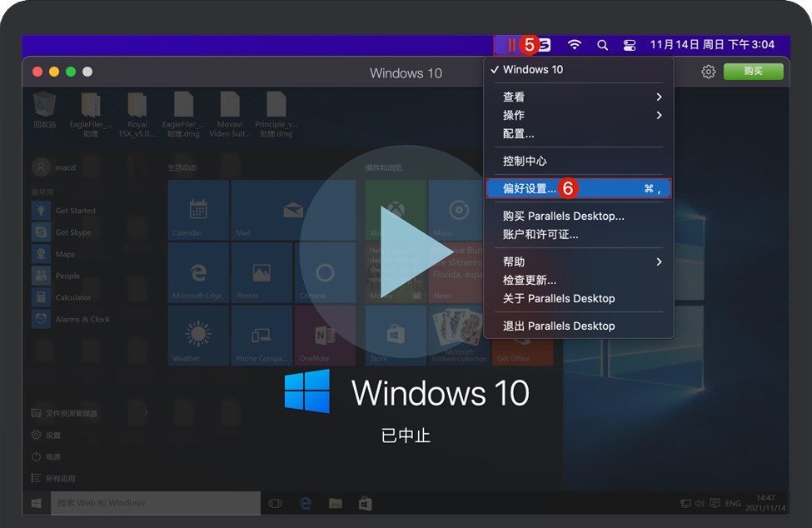This screenshot has width=812, height=528.
Task: Open Mail tile in Start menu
Action: (293, 210)
